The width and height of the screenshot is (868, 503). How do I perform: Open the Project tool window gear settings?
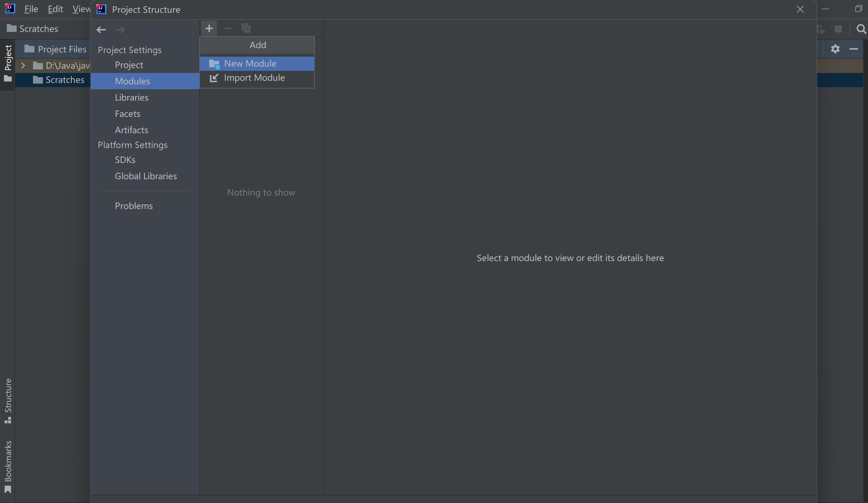835,49
